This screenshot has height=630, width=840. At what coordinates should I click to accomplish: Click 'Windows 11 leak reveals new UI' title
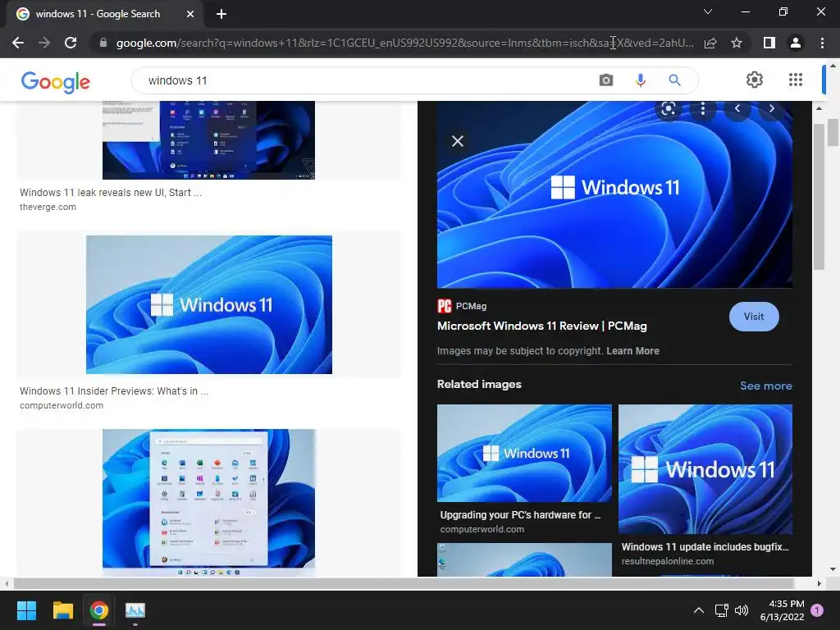pyautogui.click(x=111, y=192)
